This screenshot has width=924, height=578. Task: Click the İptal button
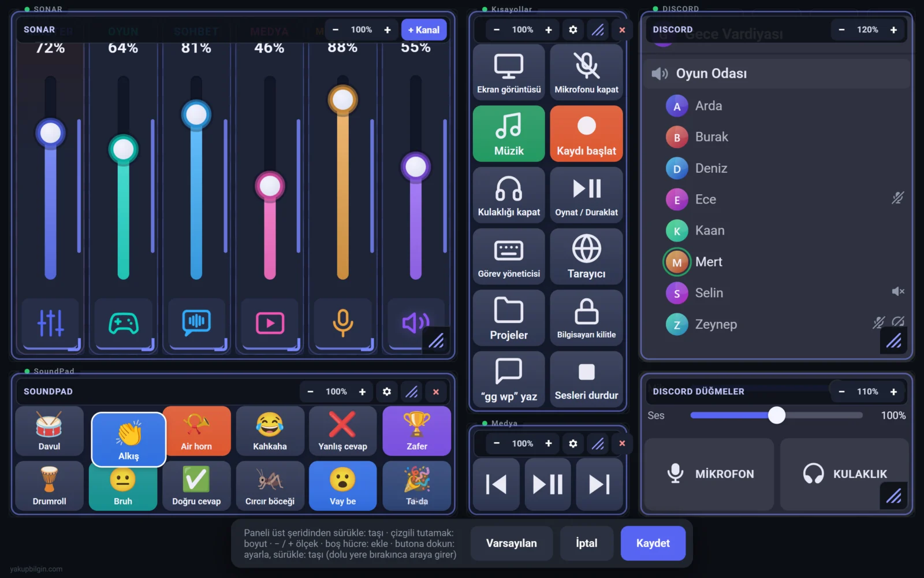pyautogui.click(x=587, y=543)
